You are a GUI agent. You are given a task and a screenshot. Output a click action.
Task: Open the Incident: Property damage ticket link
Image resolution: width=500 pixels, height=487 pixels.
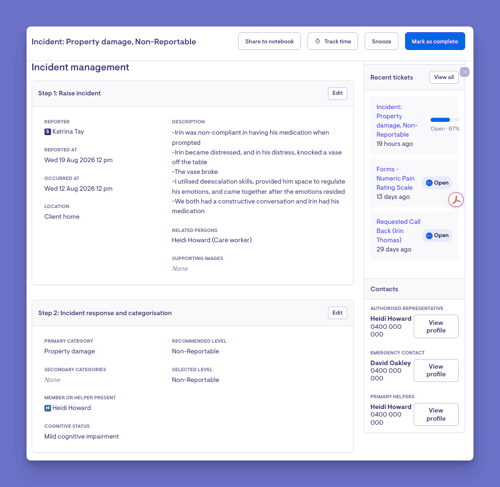coord(396,121)
